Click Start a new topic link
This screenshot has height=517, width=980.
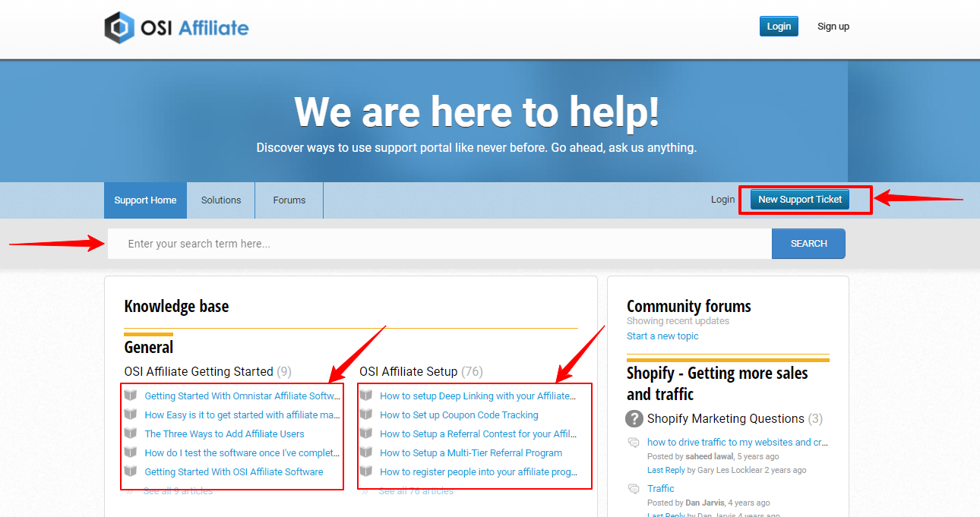point(662,336)
